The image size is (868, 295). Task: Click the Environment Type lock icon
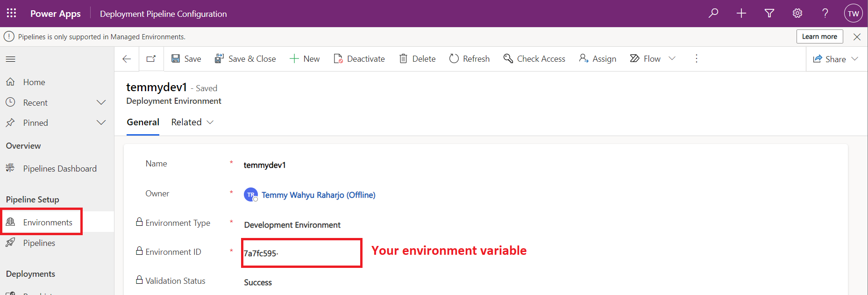click(x=139, y=222)
